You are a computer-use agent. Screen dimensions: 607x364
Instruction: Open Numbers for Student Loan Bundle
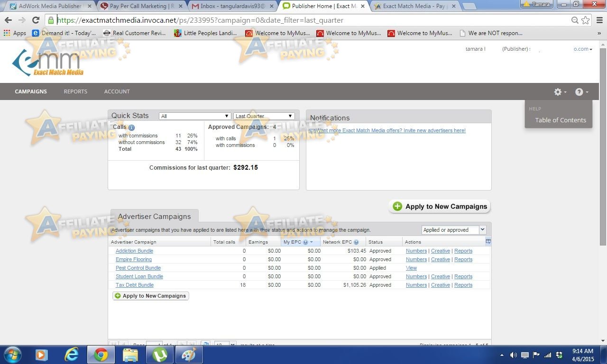416,276
